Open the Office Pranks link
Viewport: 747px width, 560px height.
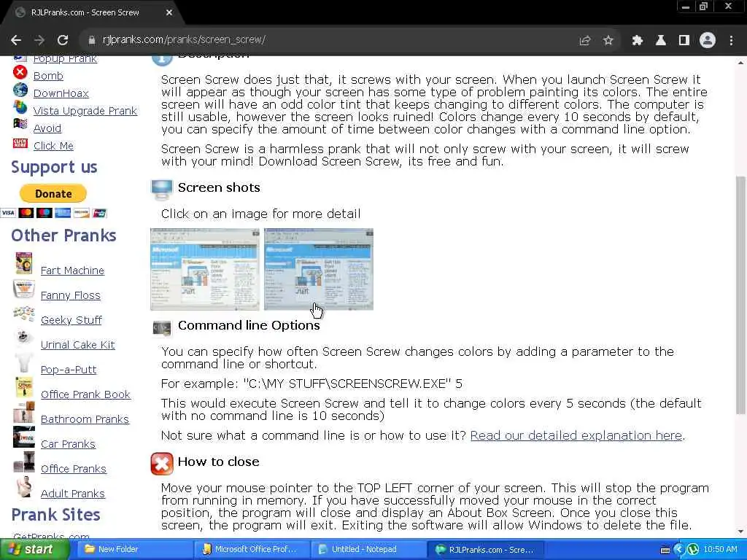(x=74, y=469)
